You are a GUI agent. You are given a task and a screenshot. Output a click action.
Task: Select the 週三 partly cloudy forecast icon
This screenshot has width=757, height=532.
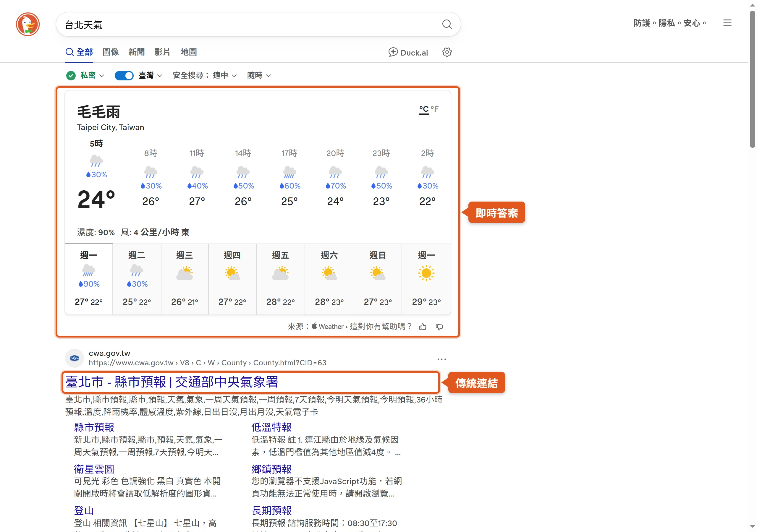(x=184, y=274)
